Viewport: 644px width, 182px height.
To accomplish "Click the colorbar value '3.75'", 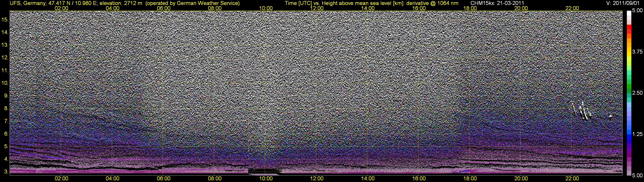I will click(x=638, y=52).
